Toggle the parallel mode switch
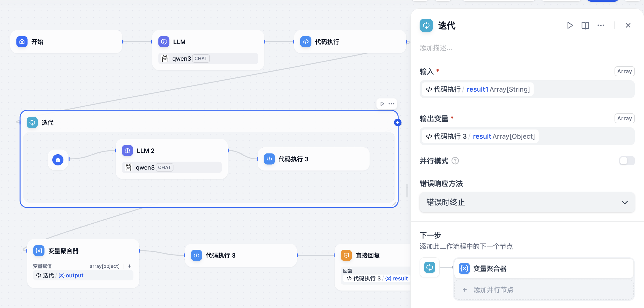Viewport: 644px width, 308px height. (626, 161)
